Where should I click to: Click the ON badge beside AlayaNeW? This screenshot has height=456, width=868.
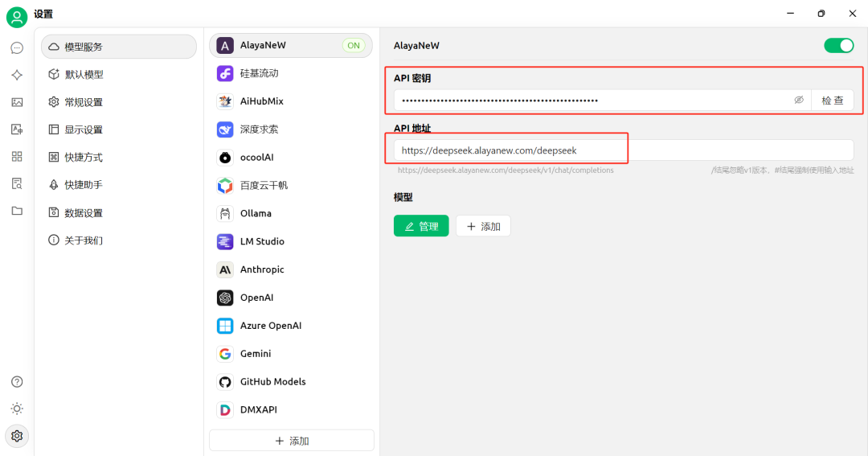[354, 45]
